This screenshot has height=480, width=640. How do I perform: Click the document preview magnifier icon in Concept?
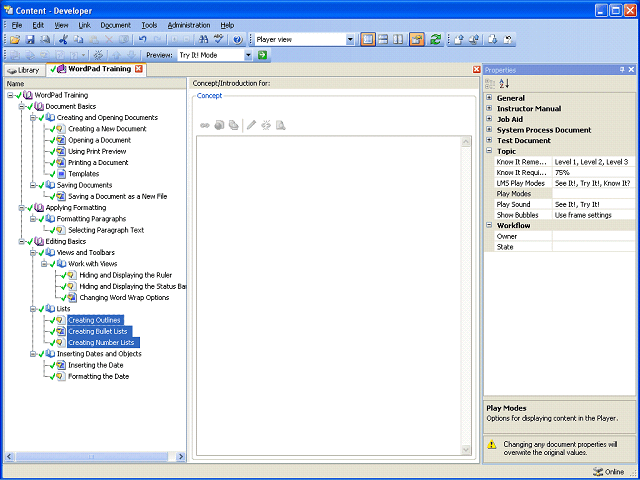tap(280, 125)
